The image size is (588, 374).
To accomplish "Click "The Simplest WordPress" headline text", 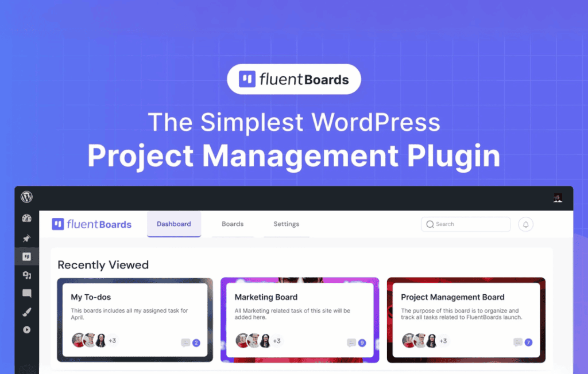I will point(294,122).
